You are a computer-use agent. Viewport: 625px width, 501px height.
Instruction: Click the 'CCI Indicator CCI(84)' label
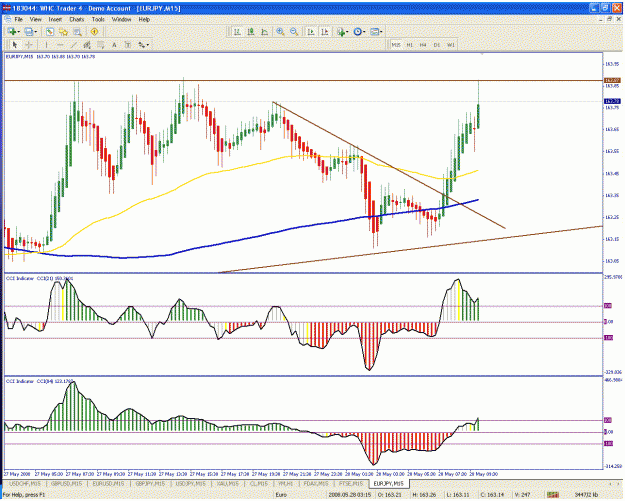pyautogui.click(x=39, y=381)
